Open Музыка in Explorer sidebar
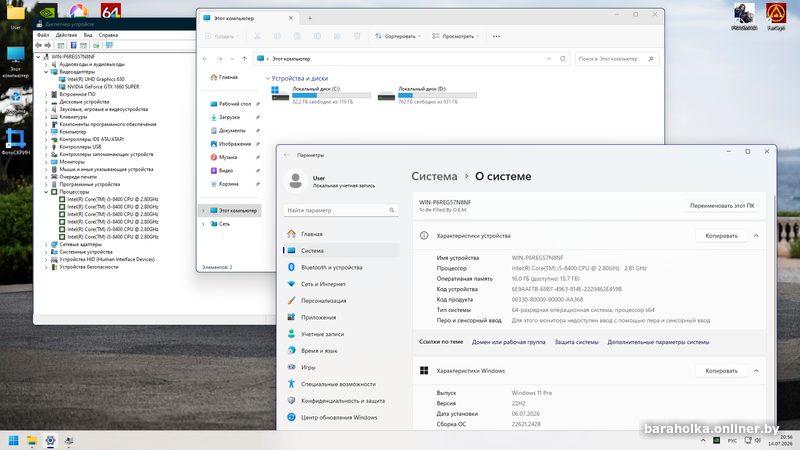This screenshot has width=800, height=450. pos(228,157)
